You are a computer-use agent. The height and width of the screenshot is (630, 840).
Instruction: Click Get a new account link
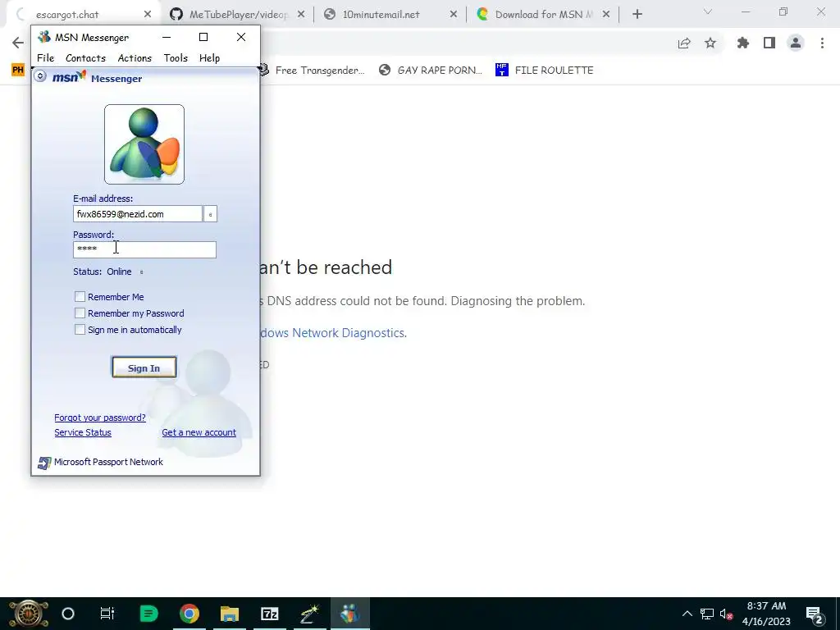click(x=199, y=432)
